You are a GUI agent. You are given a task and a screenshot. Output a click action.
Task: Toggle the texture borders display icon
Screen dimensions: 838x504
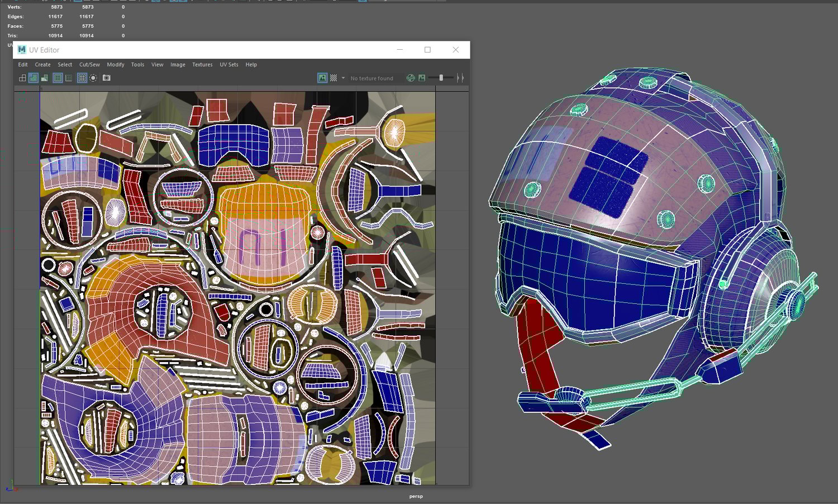pos(58,78)
